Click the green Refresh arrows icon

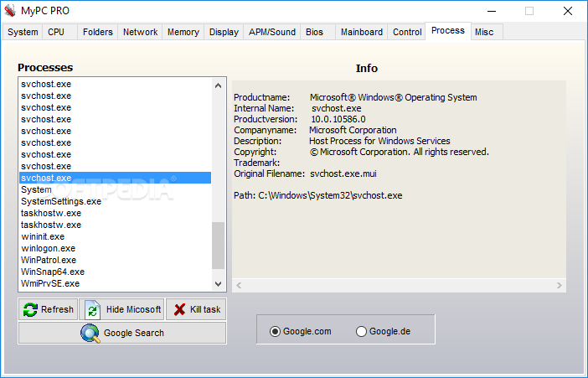pyautogui.click(x=30, y=309)
